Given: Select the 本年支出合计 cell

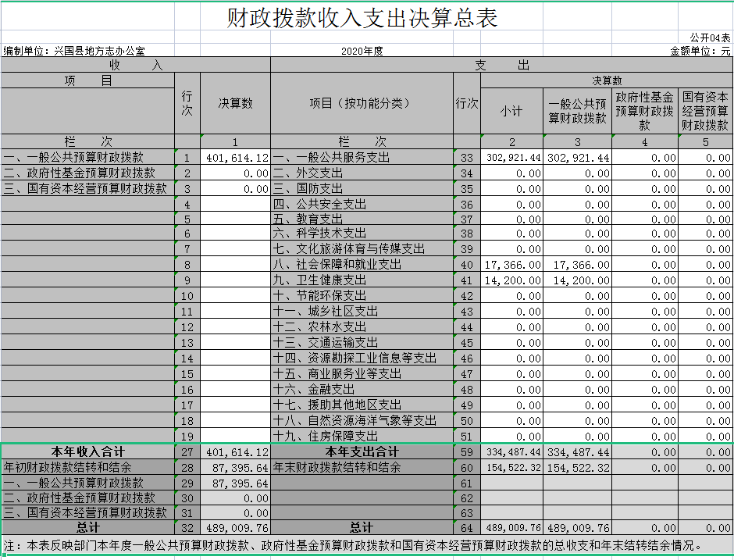Looking at the screenshot, I should 362,451.
